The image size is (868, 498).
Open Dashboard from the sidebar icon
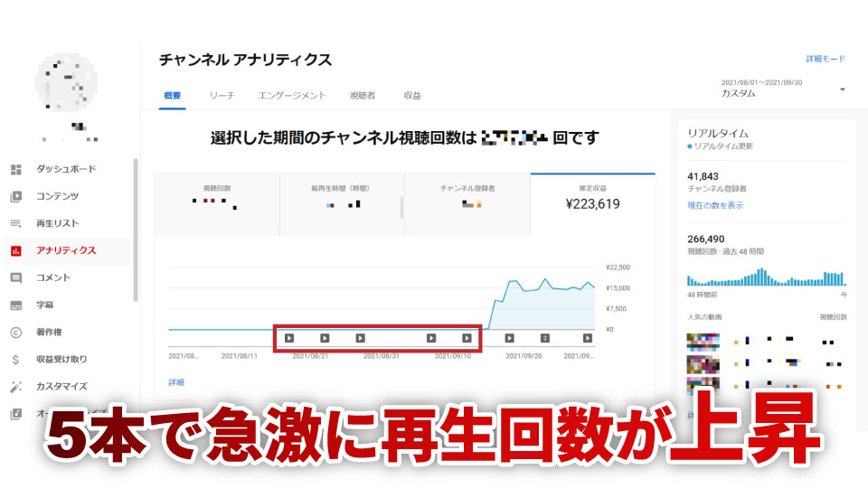pos(15,169)
